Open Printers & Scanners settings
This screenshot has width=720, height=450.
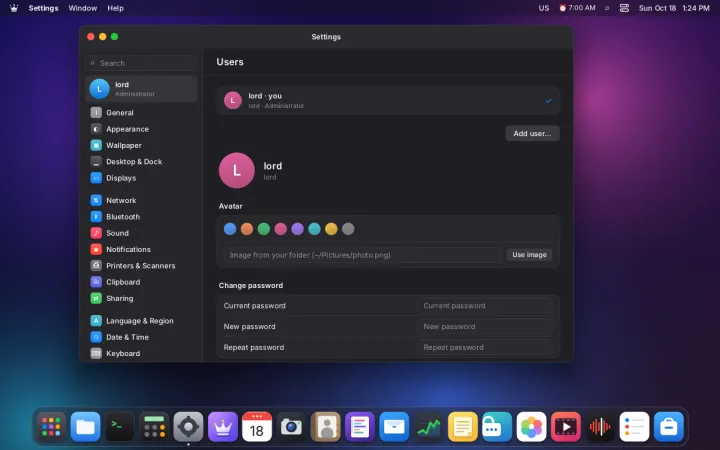141,265
